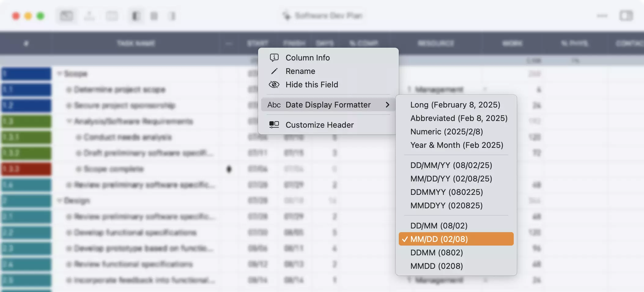Select MMDD (0208) date format

click(436, 266)
